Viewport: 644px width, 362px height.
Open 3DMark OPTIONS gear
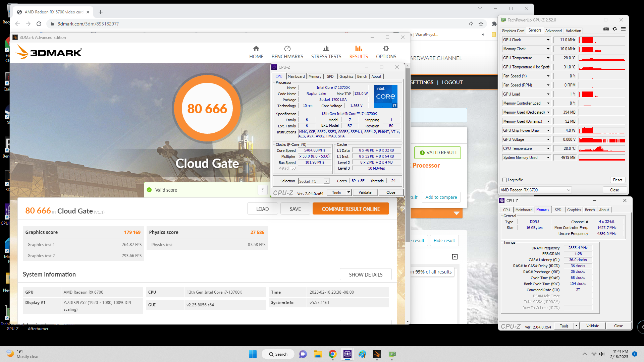386,52
